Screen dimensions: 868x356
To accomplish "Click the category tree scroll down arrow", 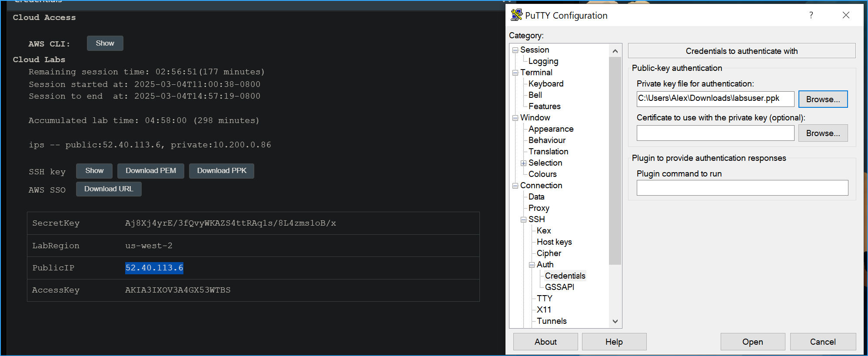I will 615,322.
